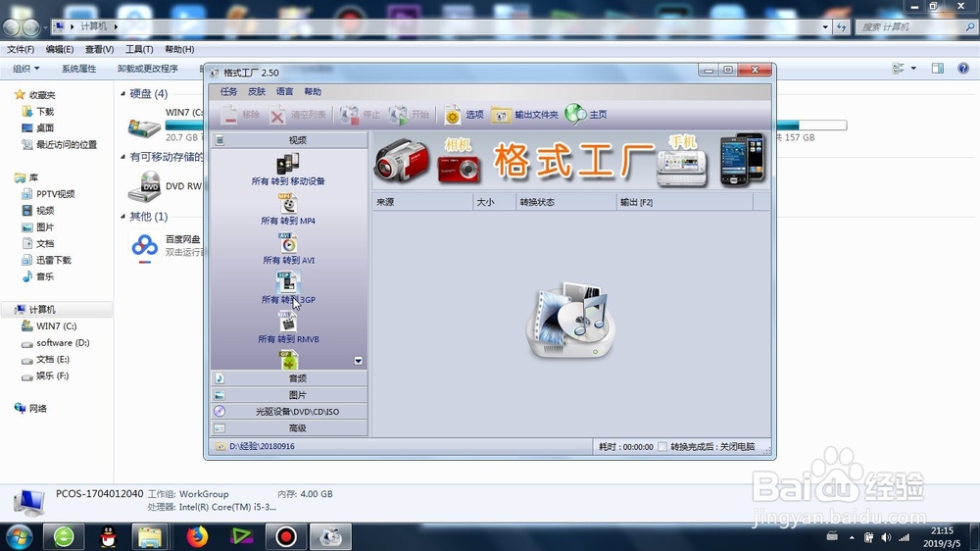Open the Windows Start button
The image size is (980, 551).
(18, 536)
